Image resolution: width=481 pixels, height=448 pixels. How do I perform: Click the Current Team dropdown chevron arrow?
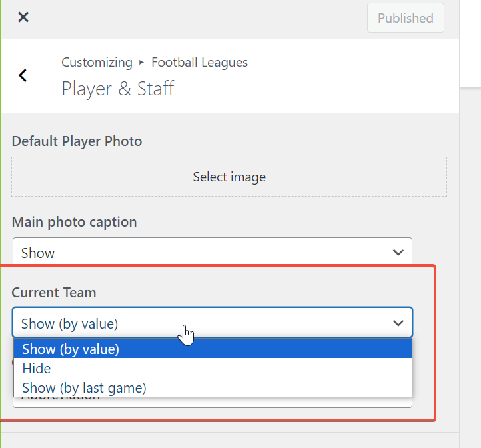coord(398,323)
